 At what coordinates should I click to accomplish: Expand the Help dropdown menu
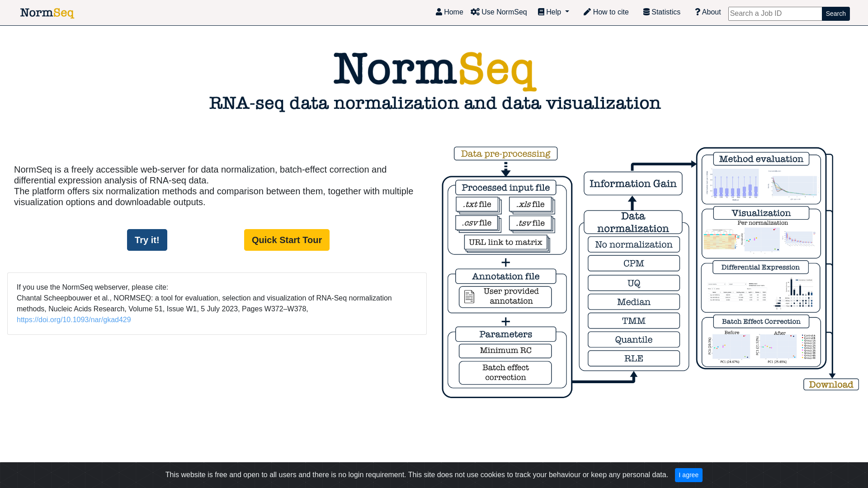pos(553,12)
